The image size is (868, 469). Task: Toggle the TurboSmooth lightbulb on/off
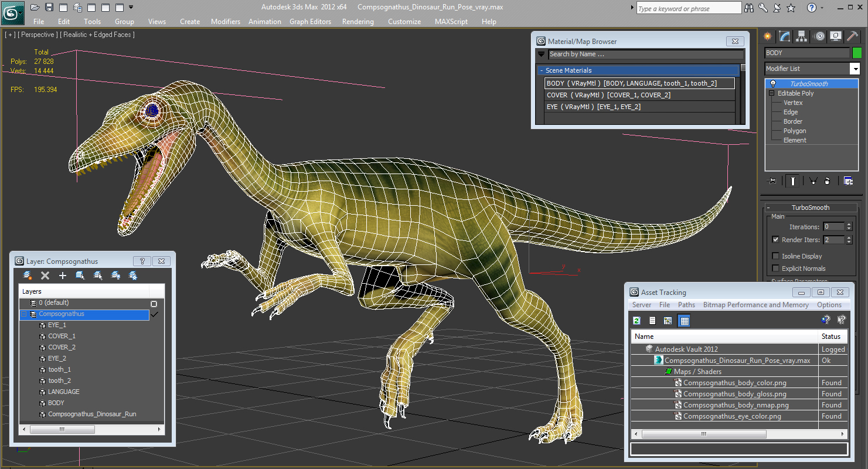point(774,84)
